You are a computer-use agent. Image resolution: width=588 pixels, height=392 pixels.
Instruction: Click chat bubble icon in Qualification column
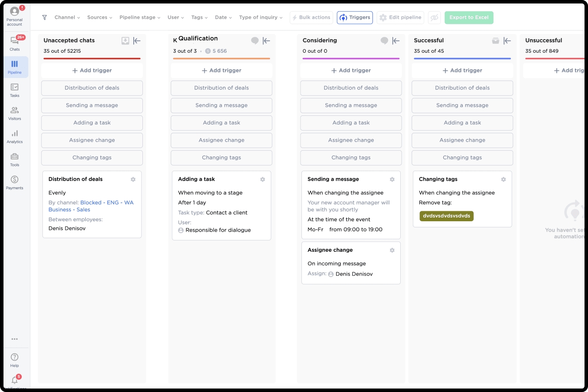pyautogui.click(x=255, y=41)
